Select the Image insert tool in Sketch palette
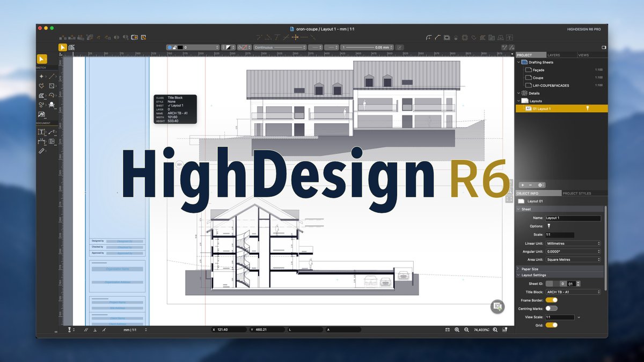The image size is (644, 362). pyautogui.click(x=41, y=114)
